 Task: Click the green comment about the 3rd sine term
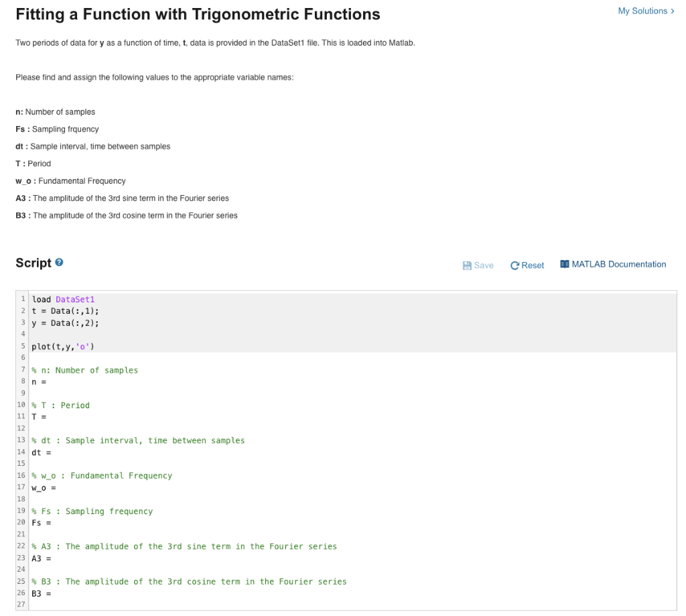(184, 546)
